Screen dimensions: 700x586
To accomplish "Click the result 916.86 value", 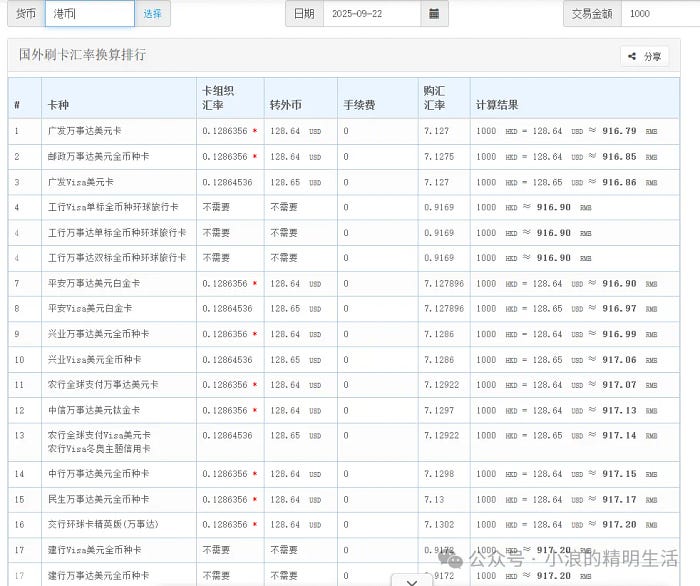I will point(619,182).
